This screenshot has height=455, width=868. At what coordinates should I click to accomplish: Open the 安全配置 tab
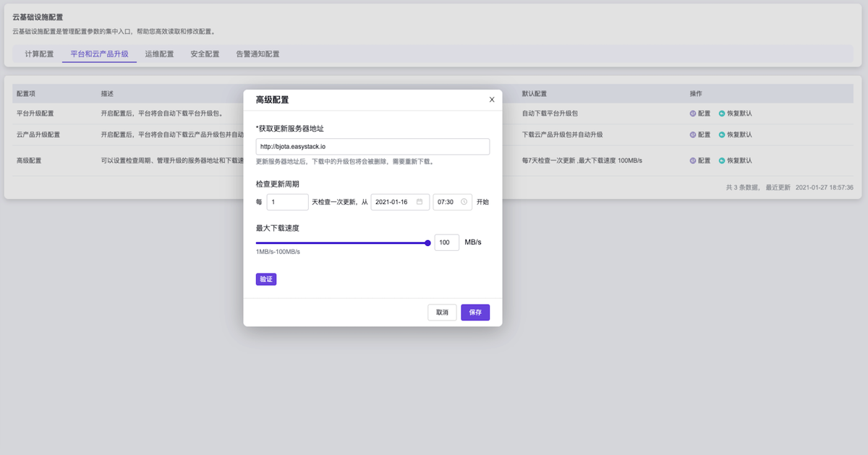[205, 54]
